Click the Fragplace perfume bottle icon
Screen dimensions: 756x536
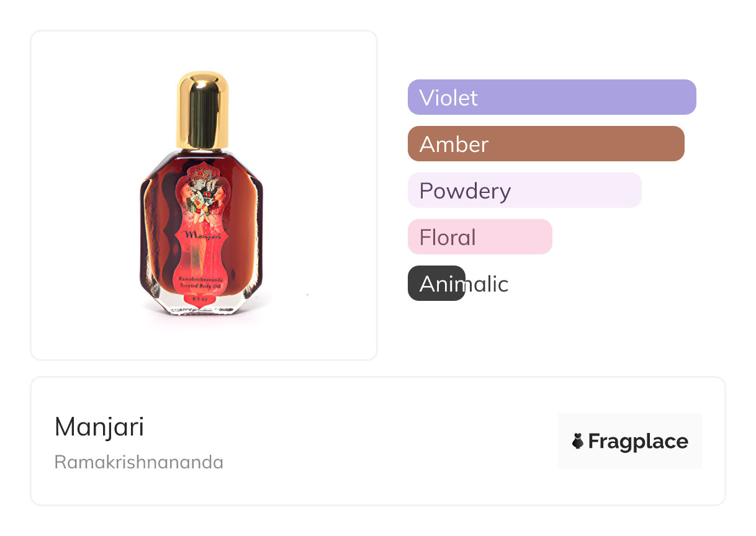tap(578, 442)
